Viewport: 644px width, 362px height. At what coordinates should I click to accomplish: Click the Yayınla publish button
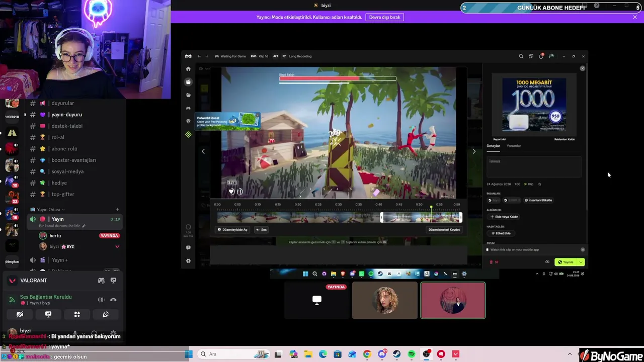(x=566, y=262)
